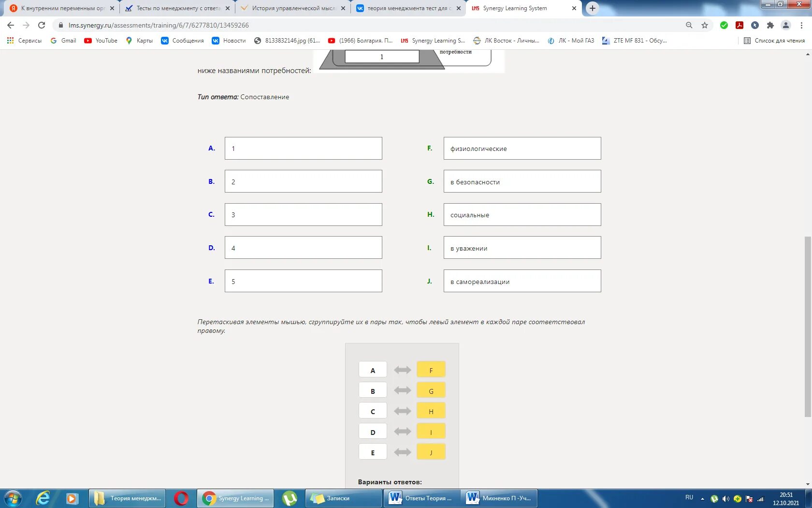Close the Synergy Learning System tab
This screenshot has width=812, height=508.
click(574, 8)
